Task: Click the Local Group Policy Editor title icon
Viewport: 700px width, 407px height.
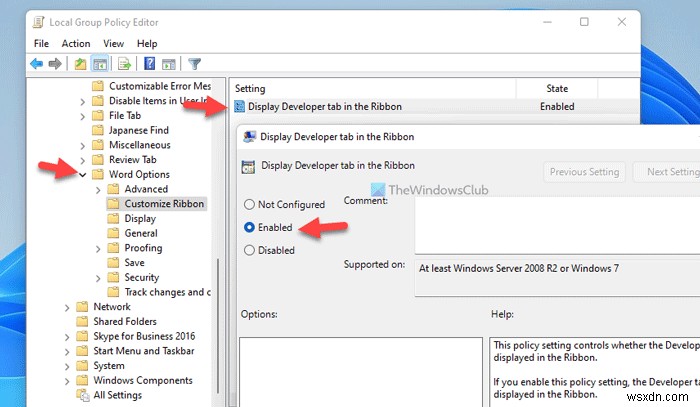Action: pos(39,22)
